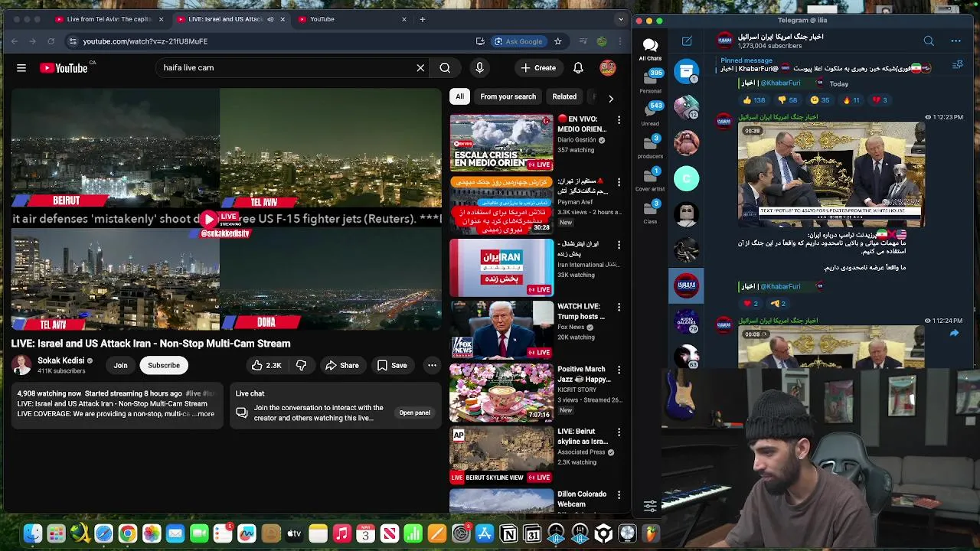
Task: Clear the YouTube search box text
Action: click(420, 68)
